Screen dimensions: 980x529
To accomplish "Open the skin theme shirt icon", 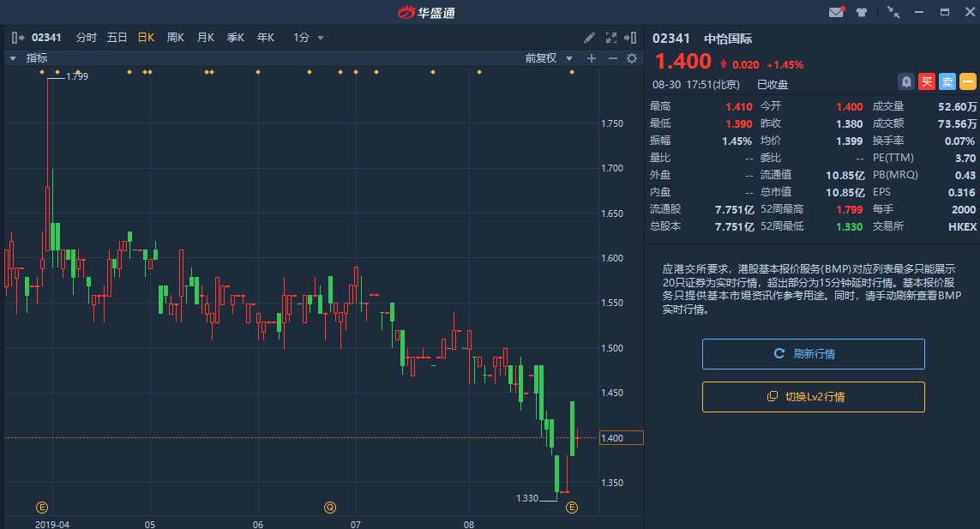I will (x=861, y=12).
